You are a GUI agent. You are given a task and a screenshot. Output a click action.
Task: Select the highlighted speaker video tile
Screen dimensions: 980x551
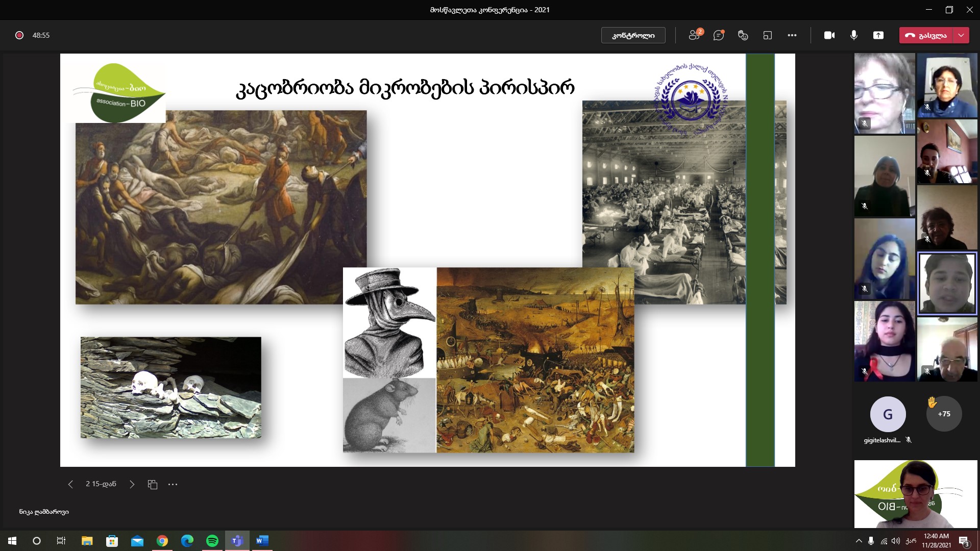coord(947,284)
